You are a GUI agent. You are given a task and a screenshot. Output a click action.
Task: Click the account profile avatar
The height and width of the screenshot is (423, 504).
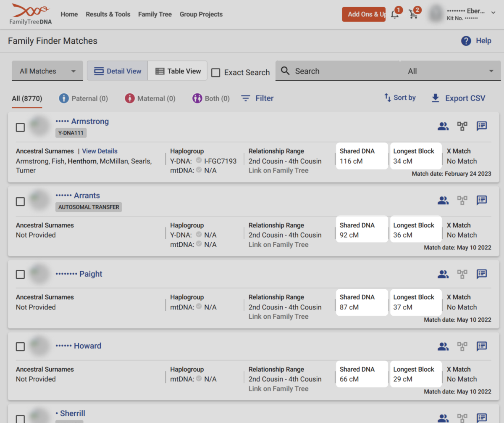(436, 14)
